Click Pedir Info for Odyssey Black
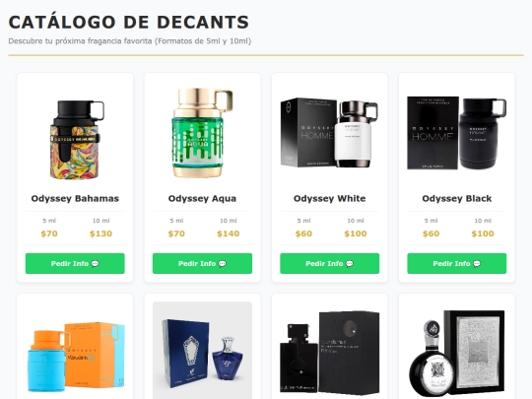This screenshot has width=532, height=399. [457, 263]
